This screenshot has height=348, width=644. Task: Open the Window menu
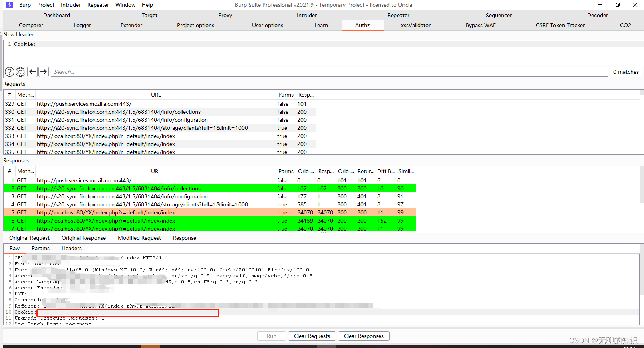[125, 5]
